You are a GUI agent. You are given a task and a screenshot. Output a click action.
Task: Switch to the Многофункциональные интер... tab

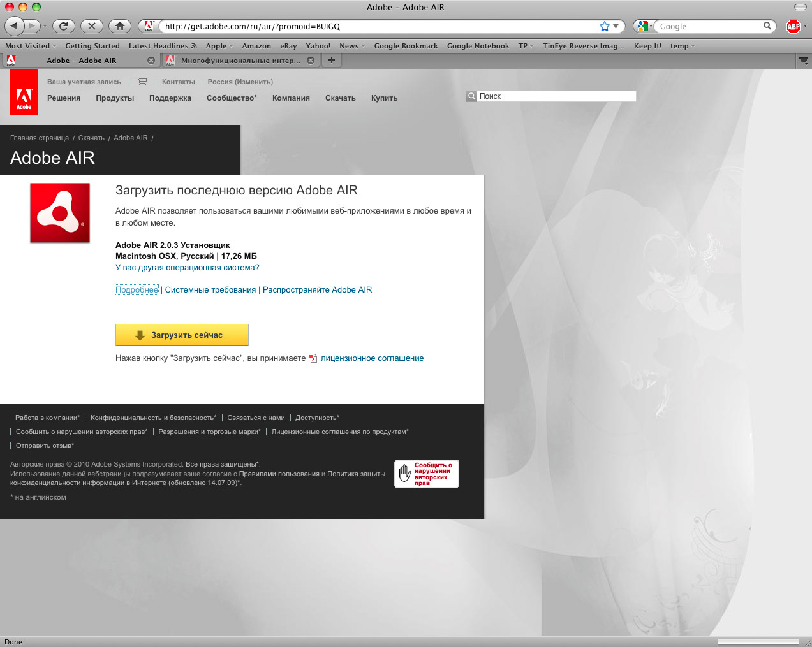click(x=240, y=61)
